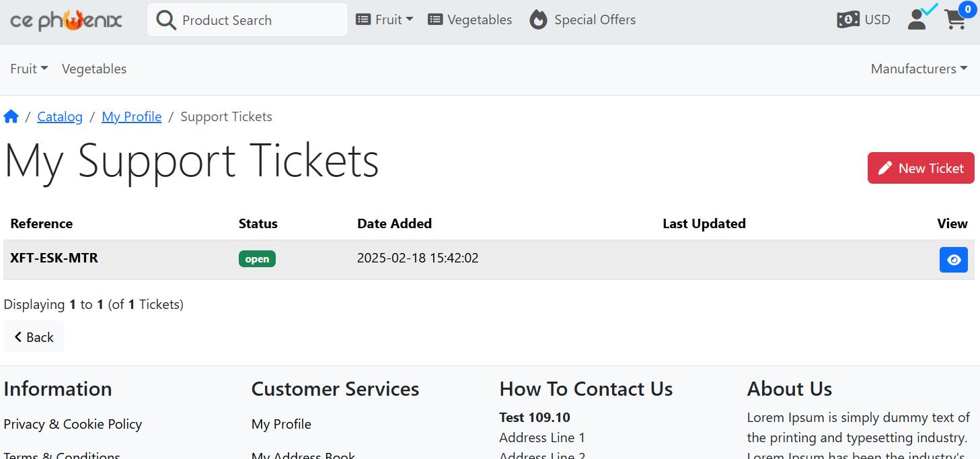Open the user account icon
The image size is (980, 459).
point(917,20)
